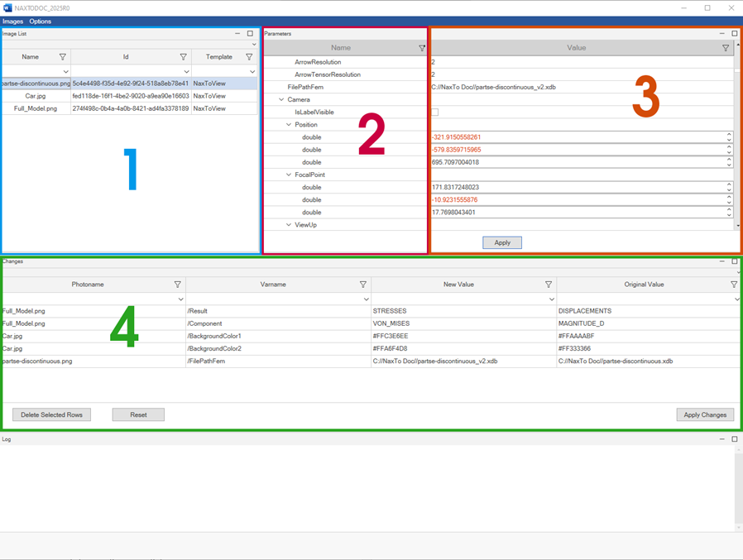Click the Id column filter icon
Screen dimensions: 743x560
pyautogui.click(x=184, y=57)
